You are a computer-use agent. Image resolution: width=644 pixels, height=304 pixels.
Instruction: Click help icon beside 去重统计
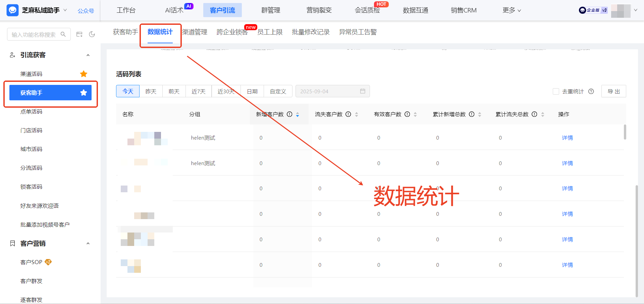[x=591, y=91]
